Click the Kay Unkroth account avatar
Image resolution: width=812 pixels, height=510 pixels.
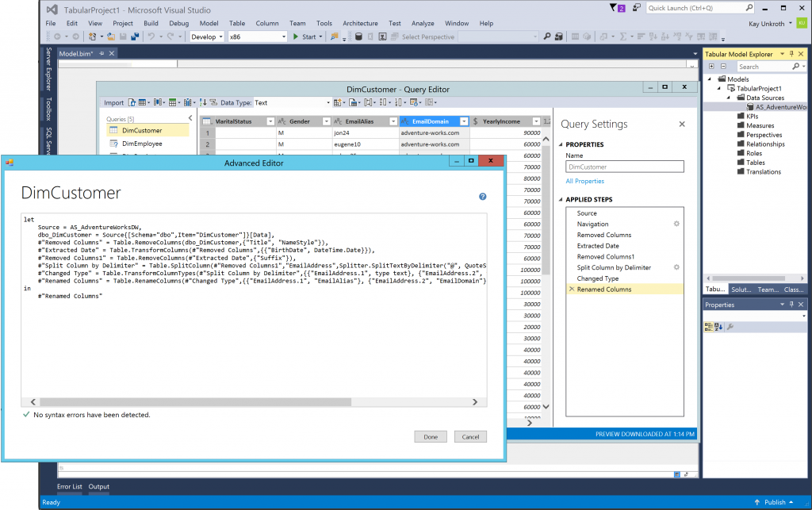click(802, 23)
